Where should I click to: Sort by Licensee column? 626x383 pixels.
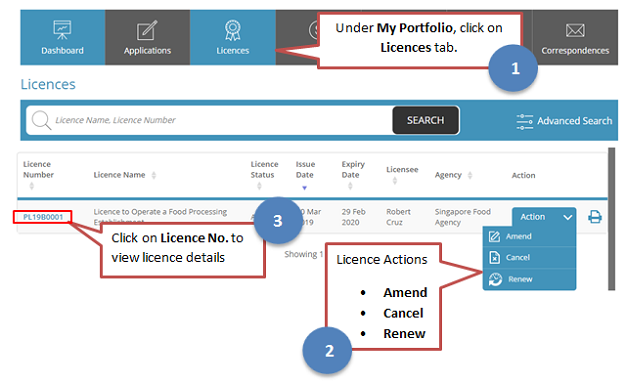[395, 181]
